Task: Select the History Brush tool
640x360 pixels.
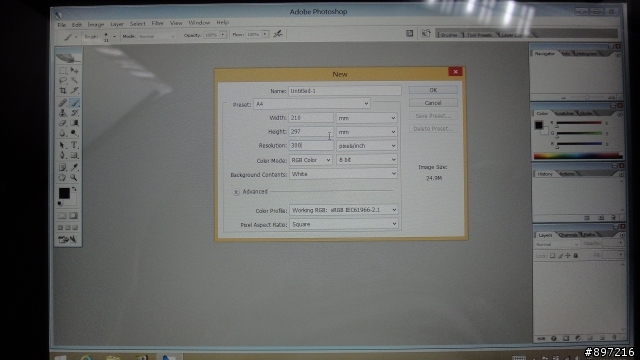Action: [x=74, y=113]
